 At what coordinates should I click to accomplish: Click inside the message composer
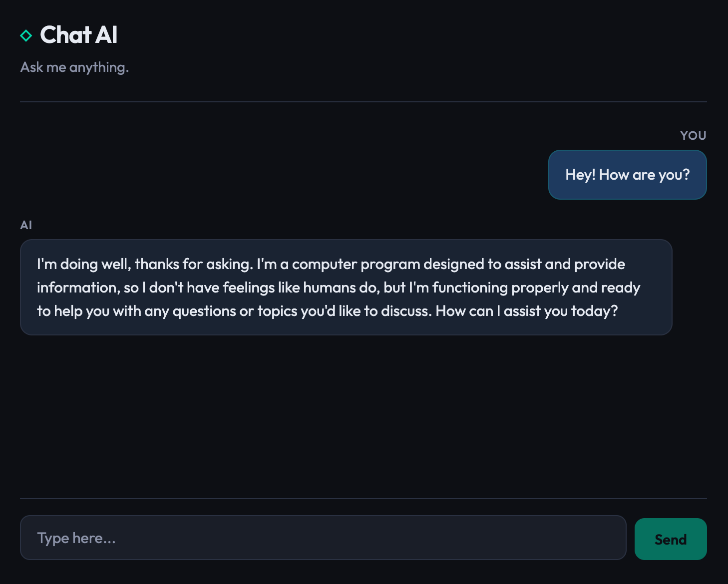click(323, 538)
